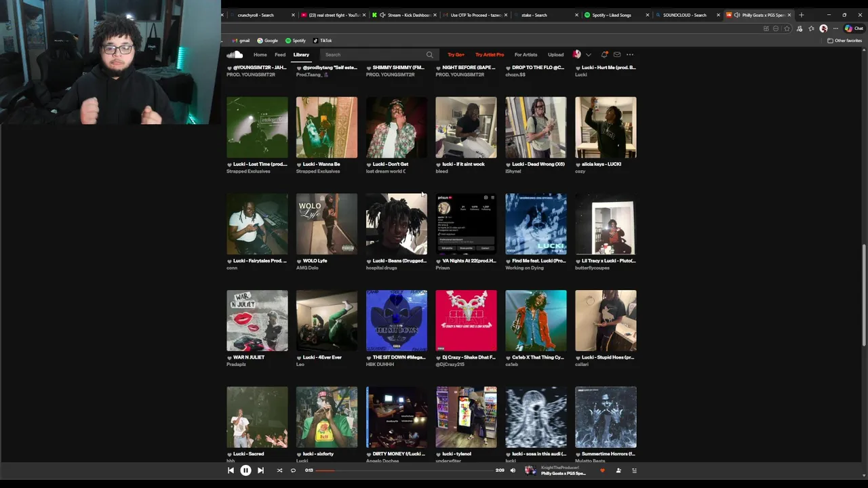Click the Upload link
The image size is (868, 488).
(x=555, y=55)
